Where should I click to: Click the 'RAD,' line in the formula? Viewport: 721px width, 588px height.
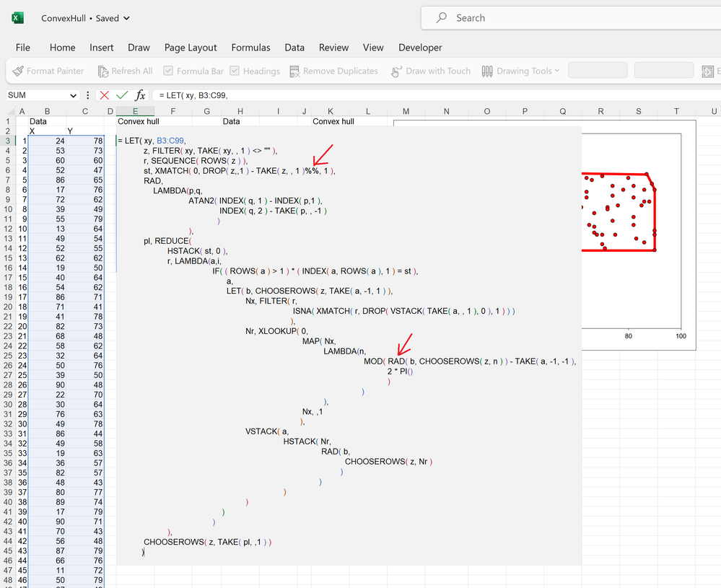click(153, 180)
